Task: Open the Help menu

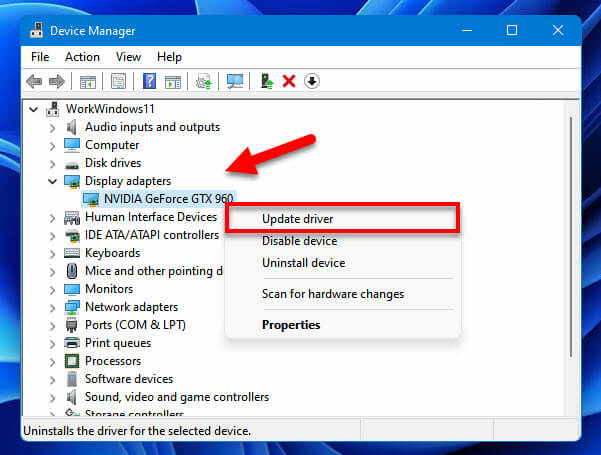Action: (169, 57)
